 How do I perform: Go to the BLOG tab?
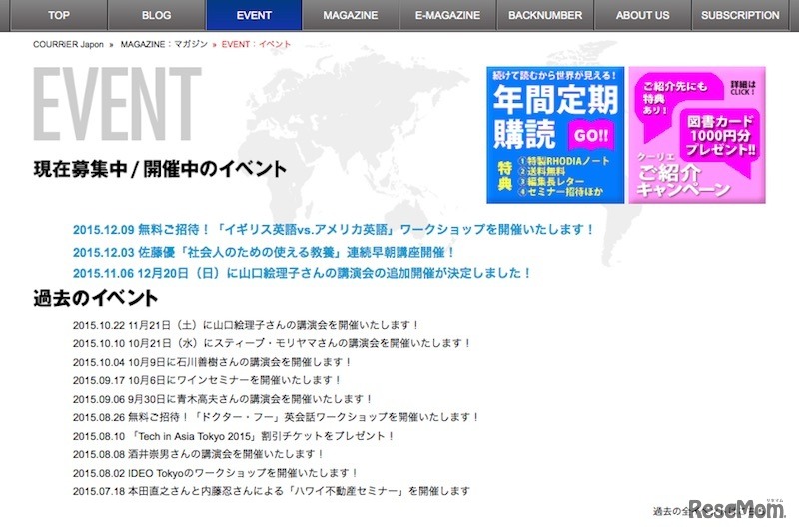click(x=157, y=15)
